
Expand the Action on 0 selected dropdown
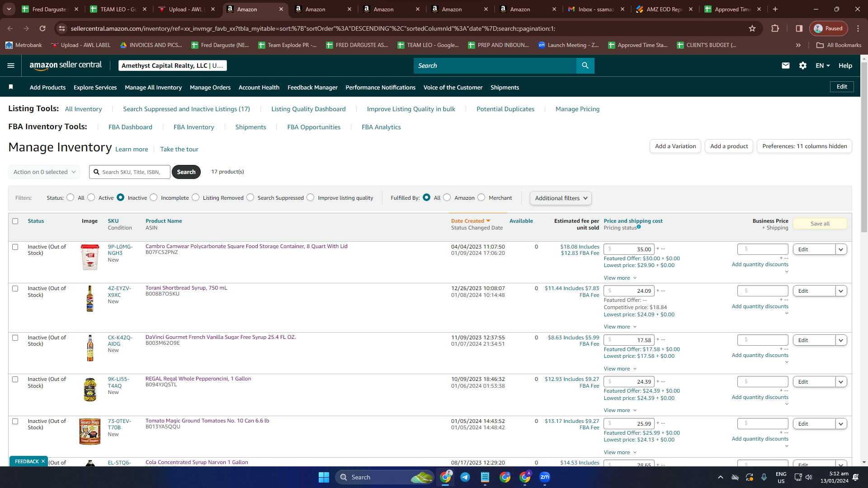coord(44,172)
